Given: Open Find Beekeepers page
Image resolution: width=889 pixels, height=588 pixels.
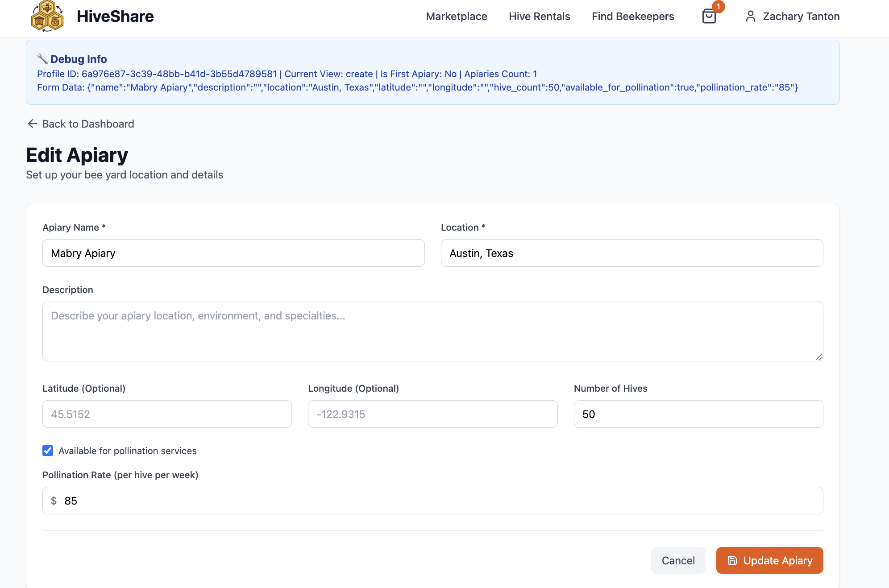Looking at the screenshot, I should [x=632, y=17].
